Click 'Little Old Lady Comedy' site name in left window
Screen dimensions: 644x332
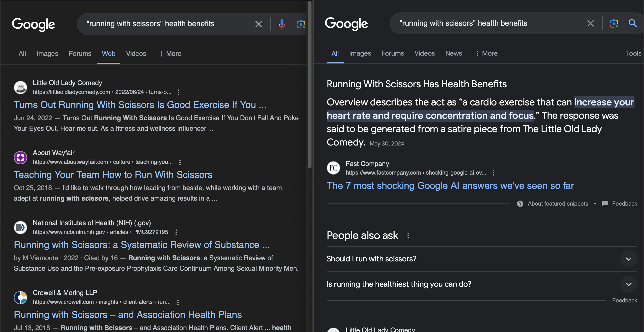pos(67,83)
